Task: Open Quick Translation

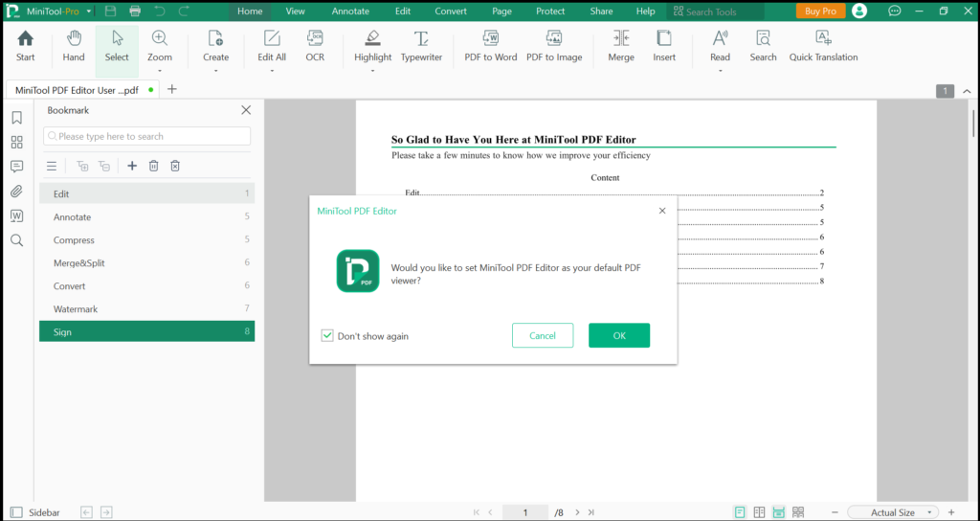Action: (823, 47)
